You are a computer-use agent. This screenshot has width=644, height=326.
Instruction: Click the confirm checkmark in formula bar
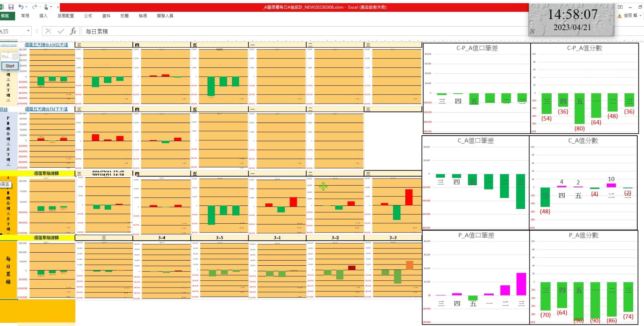[x=61, y=31]
